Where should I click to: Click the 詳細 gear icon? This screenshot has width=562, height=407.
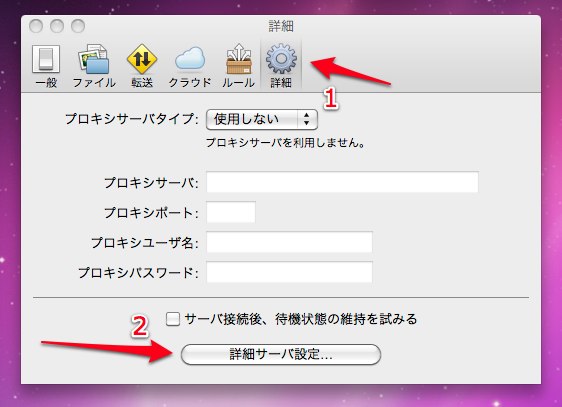tap(281, 58)
